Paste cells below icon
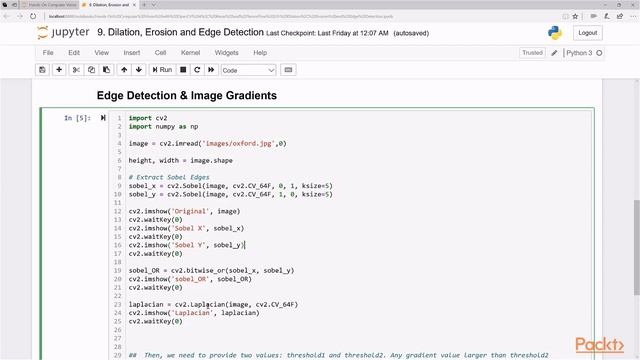Viewport: 640px width, 360px height. click(x=106, y=70)
